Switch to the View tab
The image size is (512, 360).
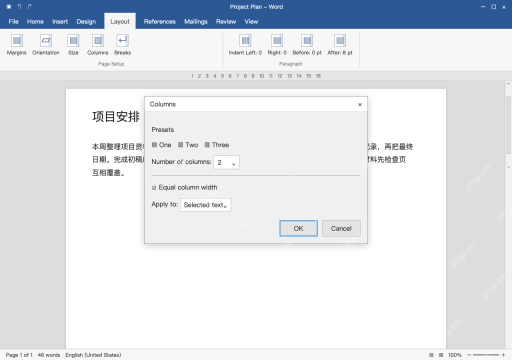click(x=251, y=22)
